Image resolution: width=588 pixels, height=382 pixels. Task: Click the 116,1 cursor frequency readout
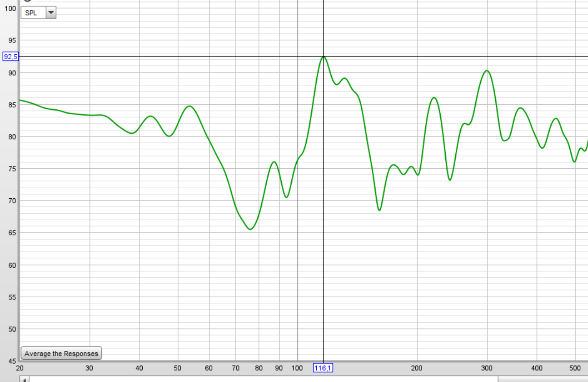click(x=323, y=368)
